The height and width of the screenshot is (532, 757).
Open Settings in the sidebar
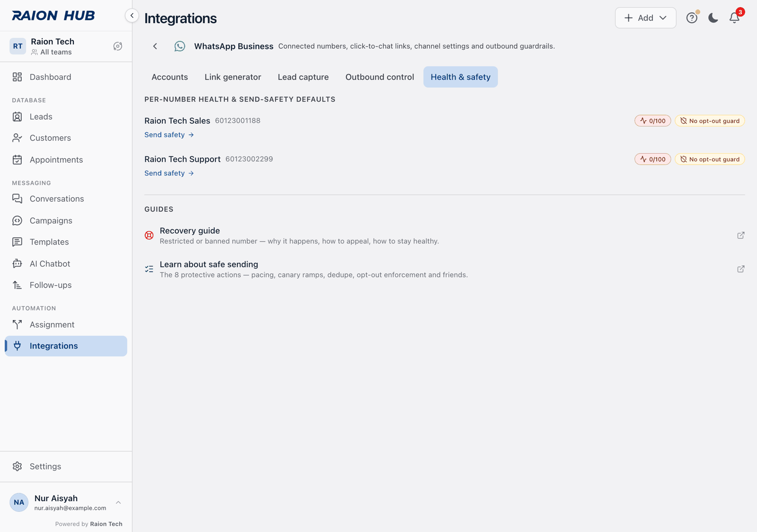[66, 467]
